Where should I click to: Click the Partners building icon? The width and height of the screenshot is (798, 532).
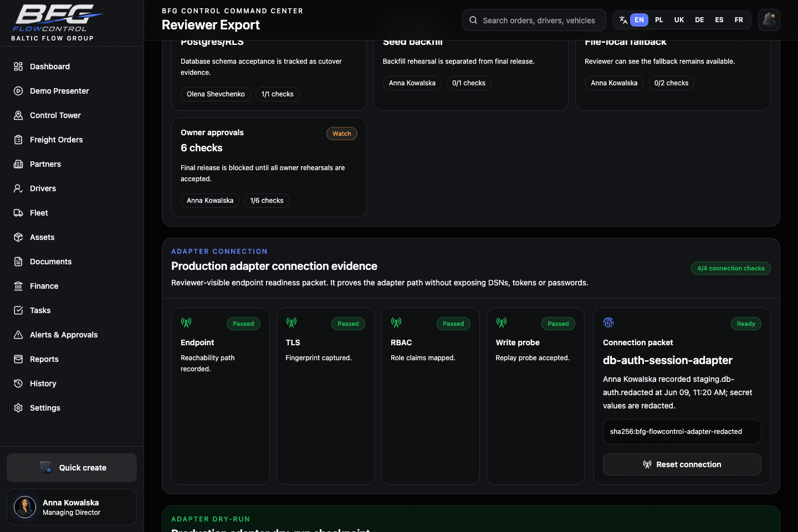click(x=18, y=164)
